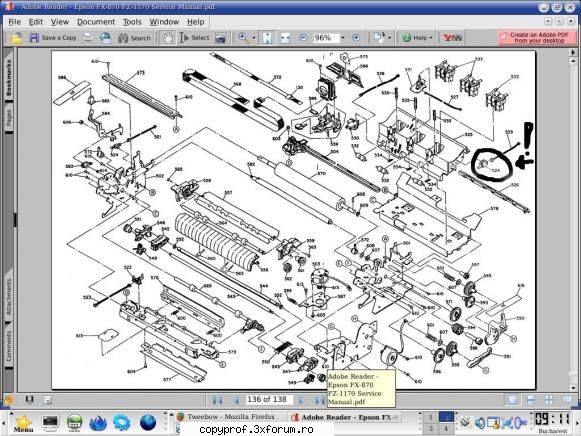The image size is (581, 436).
Task: Open the Window menu
Action: [x=164, y=22]
